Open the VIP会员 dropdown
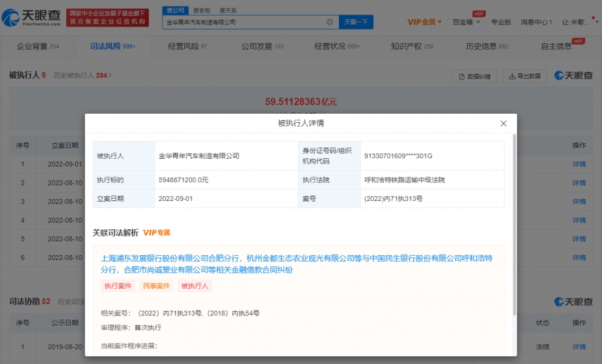The height and width of the screenshot is (364, 602). pyautogui.click(x=424, y=22)
